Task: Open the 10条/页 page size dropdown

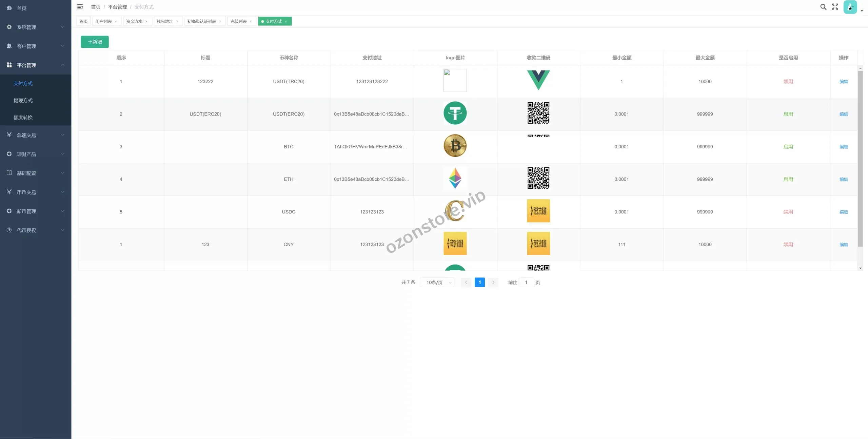Action: pos(437,283)
